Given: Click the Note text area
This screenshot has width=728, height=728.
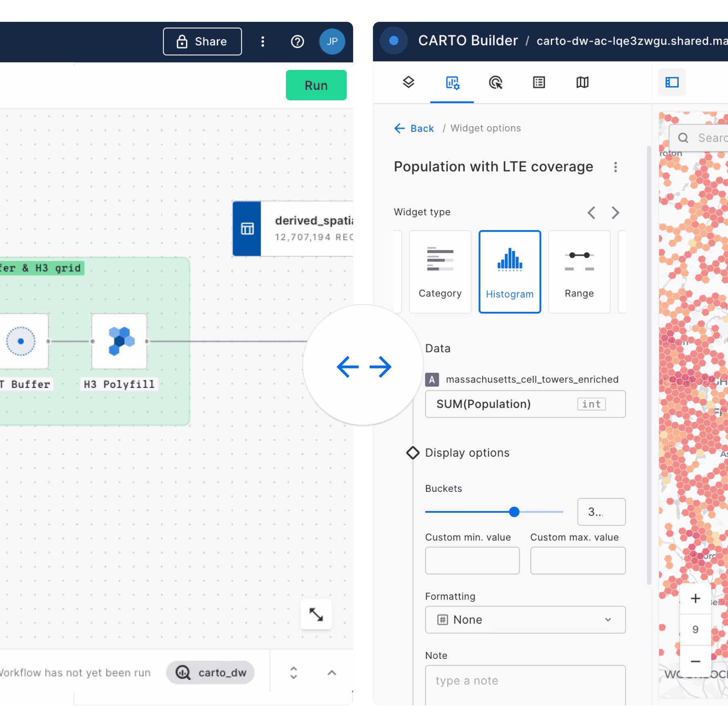Looking at the screenshot, I should (525, 685).
